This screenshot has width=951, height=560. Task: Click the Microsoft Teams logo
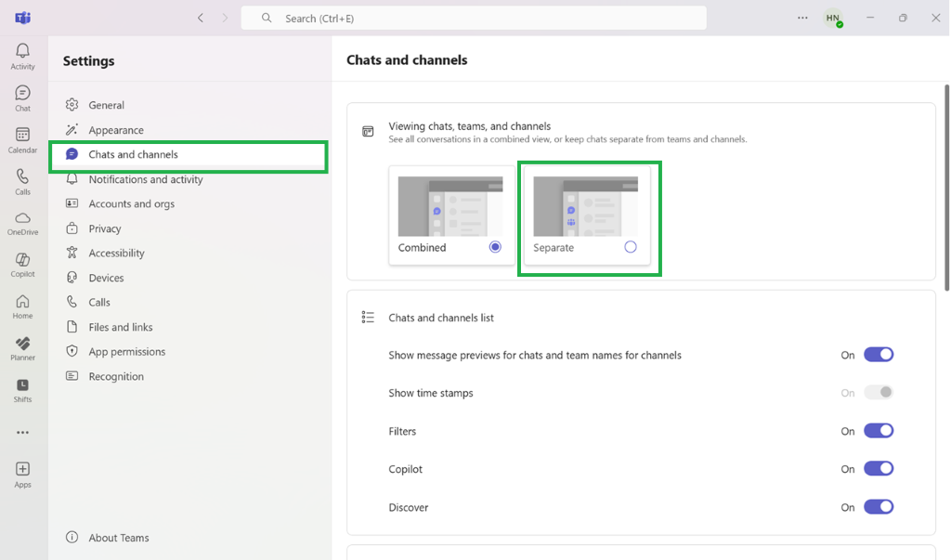tap(22, 18)
